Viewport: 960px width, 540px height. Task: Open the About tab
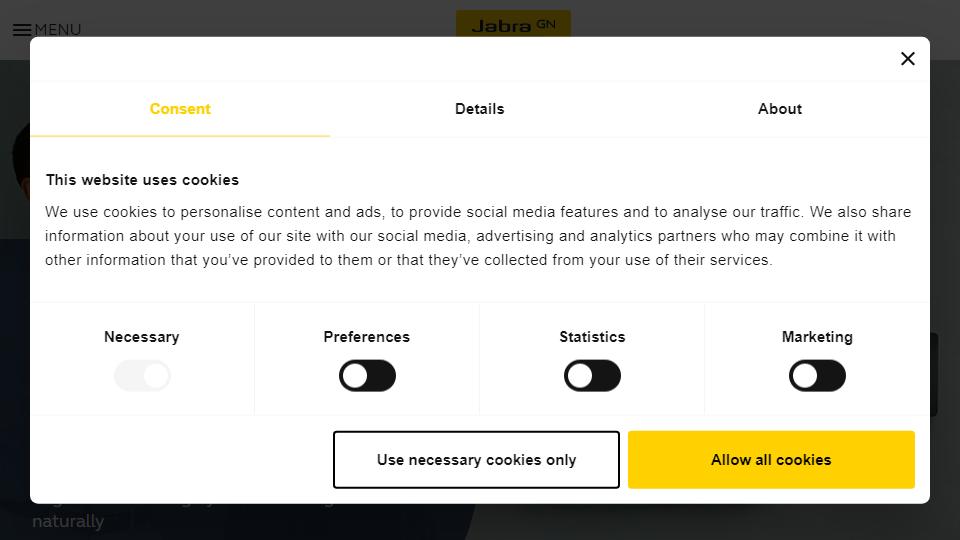click(x=779, y=109)
